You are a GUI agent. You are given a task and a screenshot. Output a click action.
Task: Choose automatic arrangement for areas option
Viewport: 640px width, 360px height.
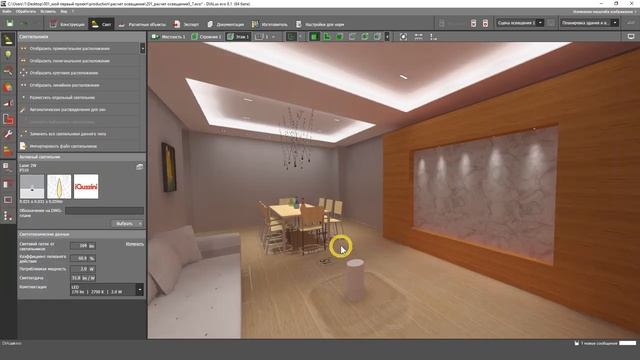coord(79,110)
